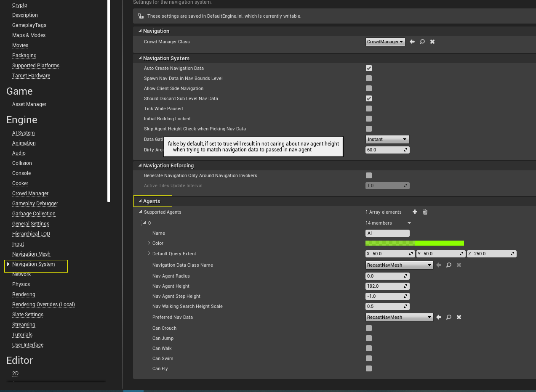Add a new Supported Agents array element
The width and height of the screenshot is (536, 392).
(415, 212)
